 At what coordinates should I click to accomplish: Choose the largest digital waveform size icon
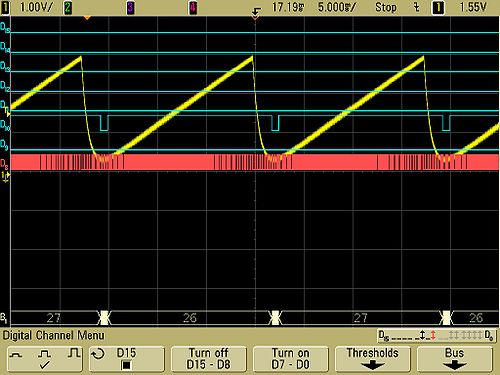coord(74,353)
